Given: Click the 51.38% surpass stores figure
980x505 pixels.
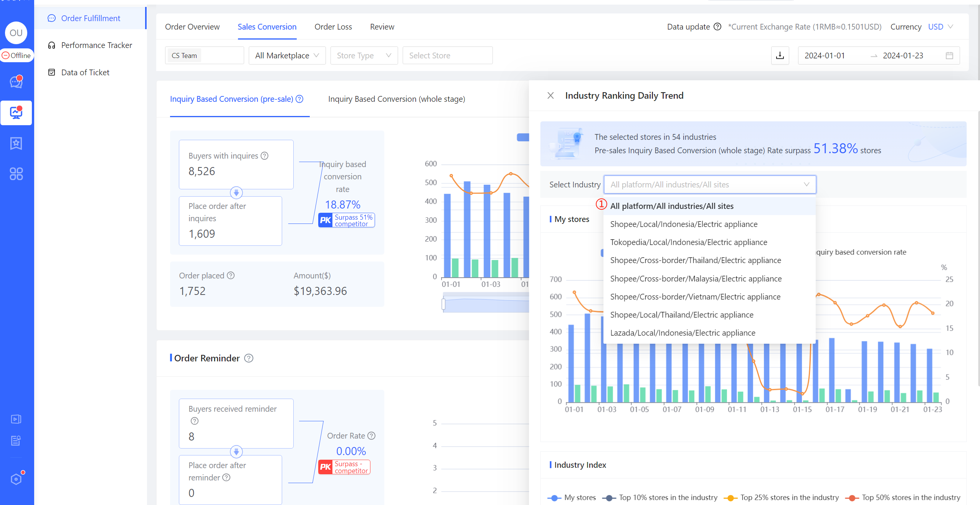Looking at the screenshot, I should coord(835,149).
